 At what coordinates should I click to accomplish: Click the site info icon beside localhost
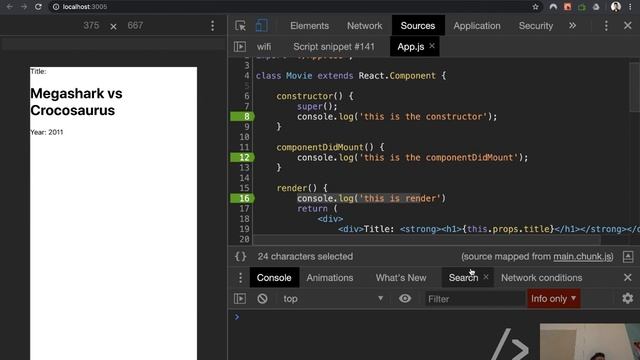tap(56, 7)
